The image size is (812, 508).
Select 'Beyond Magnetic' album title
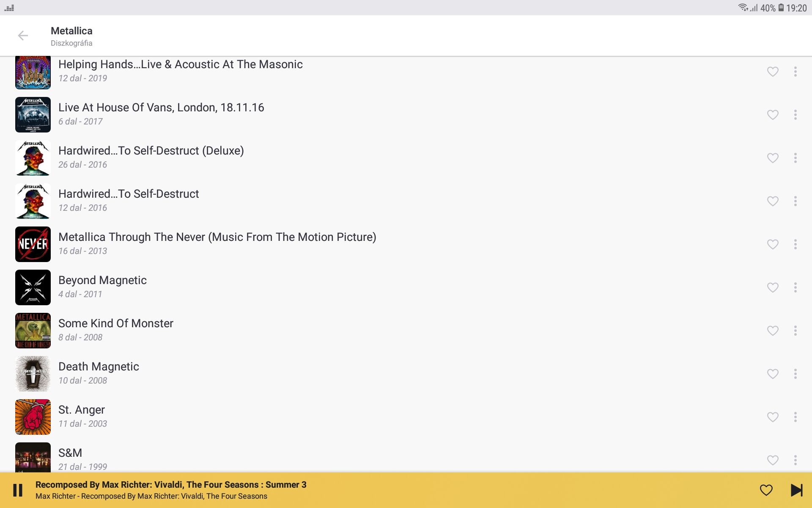(x=102, y=280)
